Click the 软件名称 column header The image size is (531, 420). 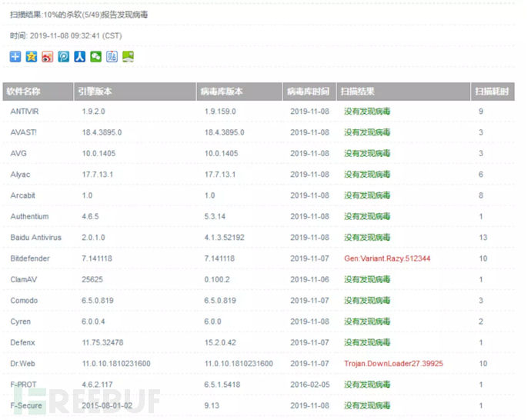coord(38,92)
